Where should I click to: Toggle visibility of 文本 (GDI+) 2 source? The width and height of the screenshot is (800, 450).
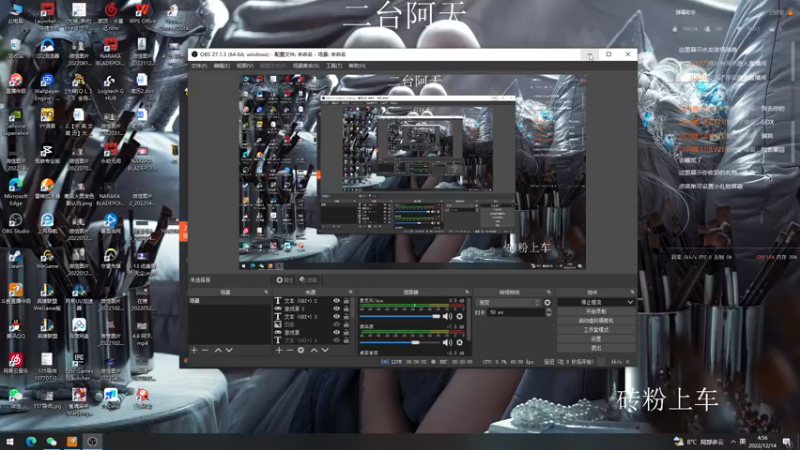(336, 301)
